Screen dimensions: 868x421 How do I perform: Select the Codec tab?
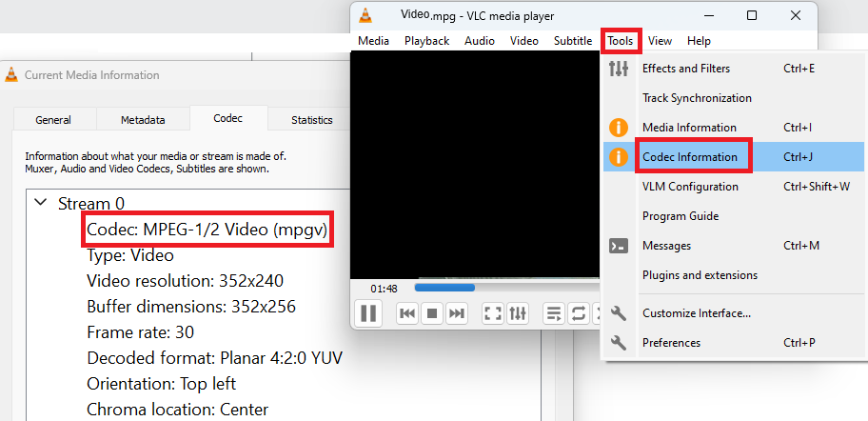pyautogui.click(x=228, y=118)
